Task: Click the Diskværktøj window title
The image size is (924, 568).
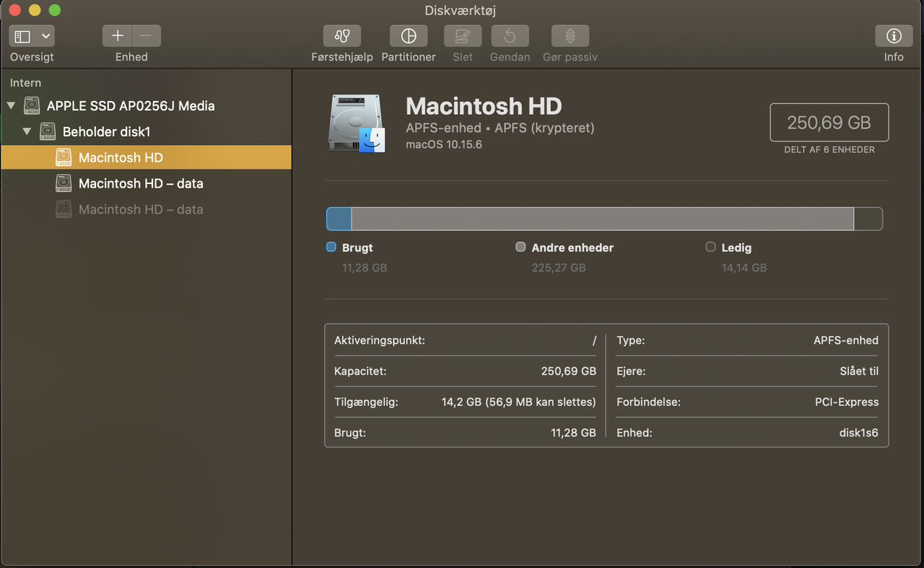Action: tap(461, 10)
